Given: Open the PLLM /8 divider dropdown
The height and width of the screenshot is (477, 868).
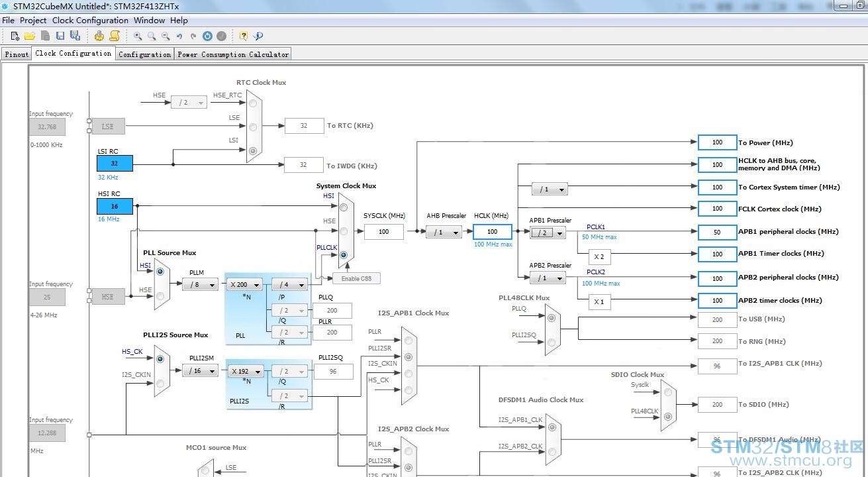Looking at the screenshot, I should (x=200, y=285).
